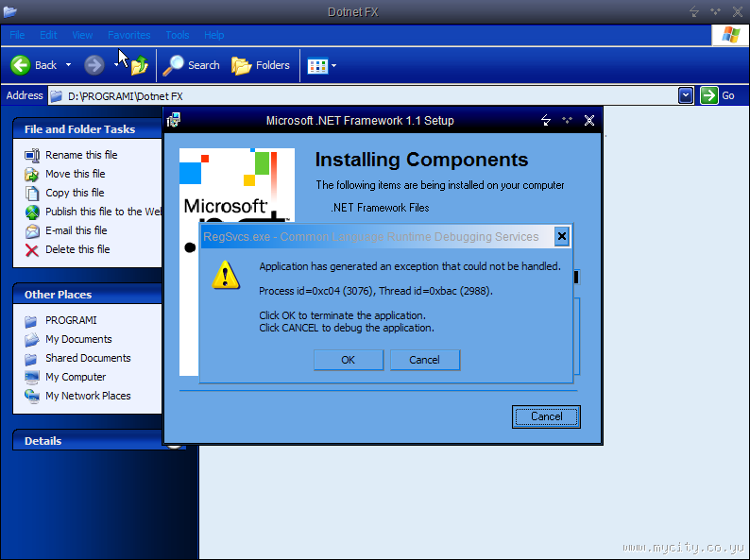The height and width of the screenshot is (560, 750).
Task: Click the green Go arrow button
Action: (708, 95)
